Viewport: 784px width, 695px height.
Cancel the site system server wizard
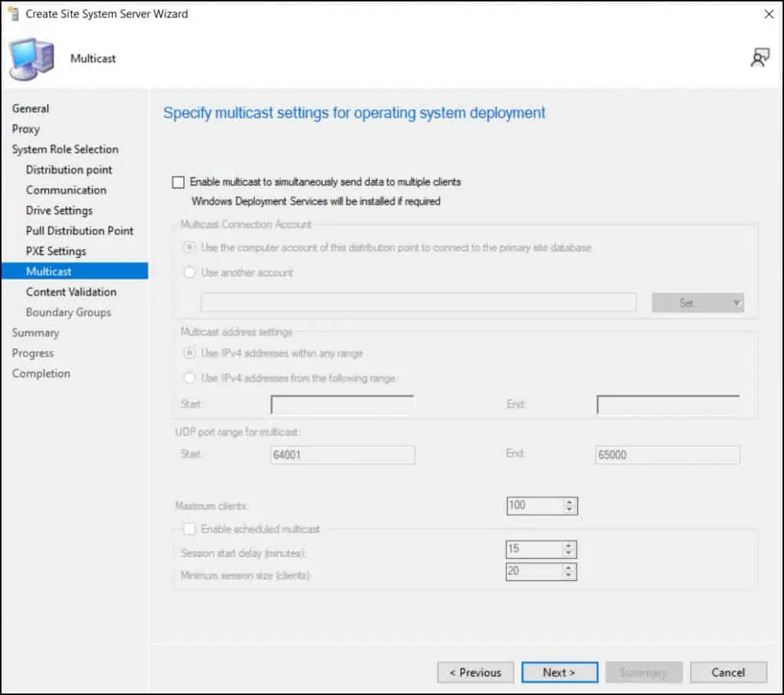pos(727,672)
